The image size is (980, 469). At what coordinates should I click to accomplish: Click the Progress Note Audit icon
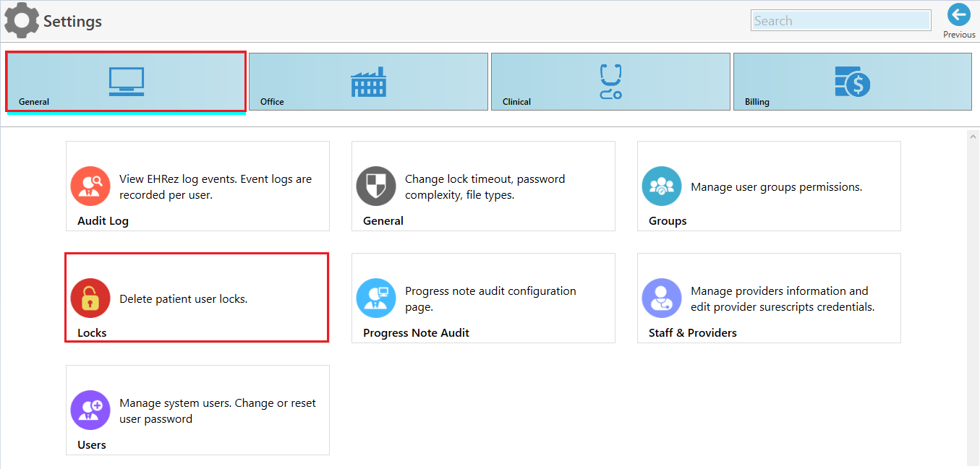[x=376, y=298]
